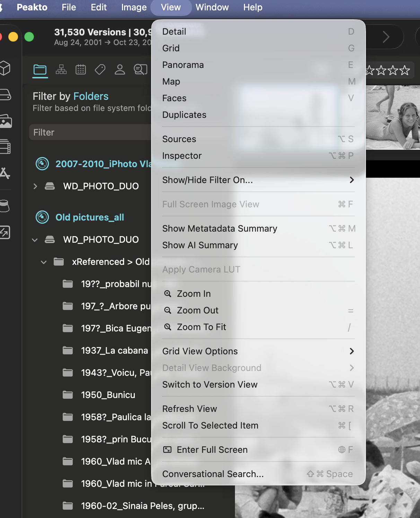Select folder 197_?_Arbore pu
The height and width of the screenshot is (518, 420).
pyautogui.click(x=107, y=306)
